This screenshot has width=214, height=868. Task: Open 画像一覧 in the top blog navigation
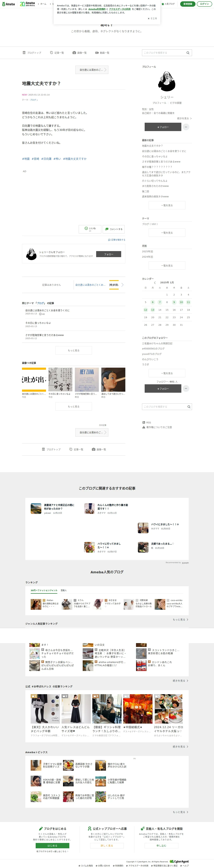pyautogui.click(x=79, y=53)
